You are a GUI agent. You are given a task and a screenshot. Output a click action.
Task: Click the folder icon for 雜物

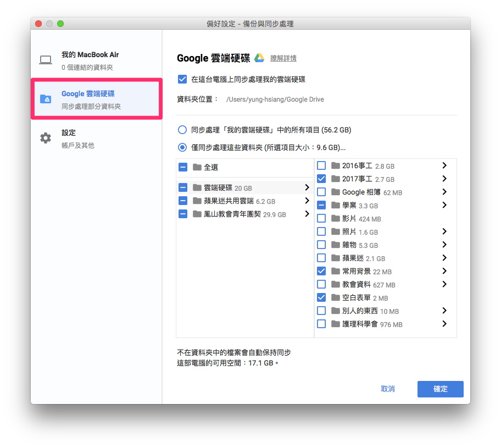point(336,245)
